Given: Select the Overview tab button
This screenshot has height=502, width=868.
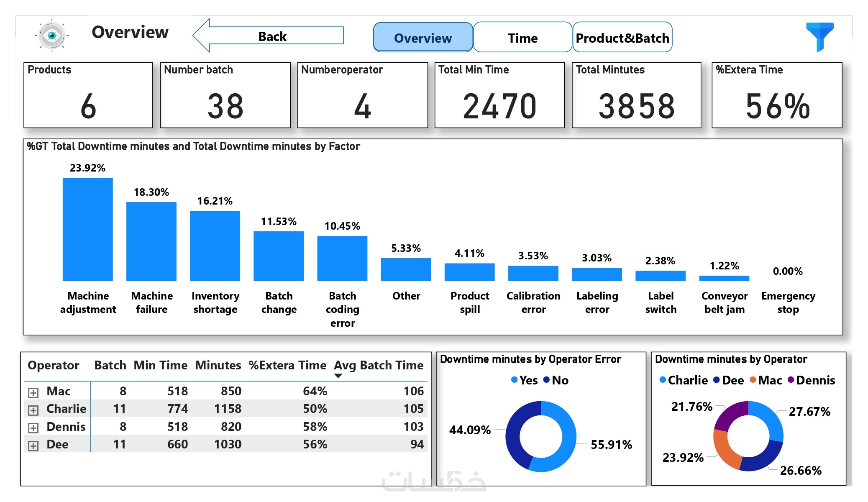Looking at the screenshot, I should 422,38.
